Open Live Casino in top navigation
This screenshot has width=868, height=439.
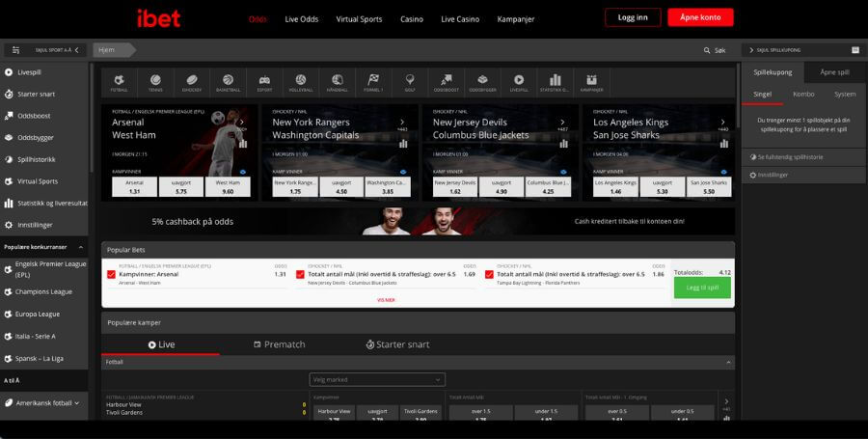460,19
